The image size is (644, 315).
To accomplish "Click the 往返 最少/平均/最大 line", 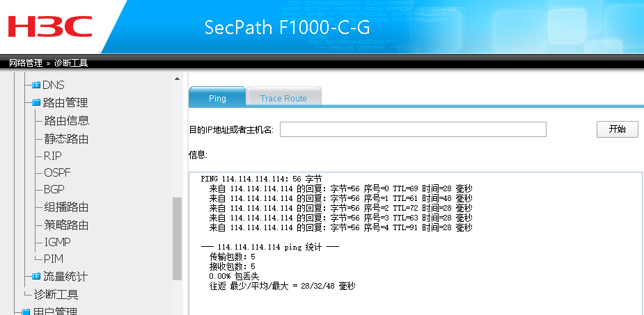I will (282, 286).
